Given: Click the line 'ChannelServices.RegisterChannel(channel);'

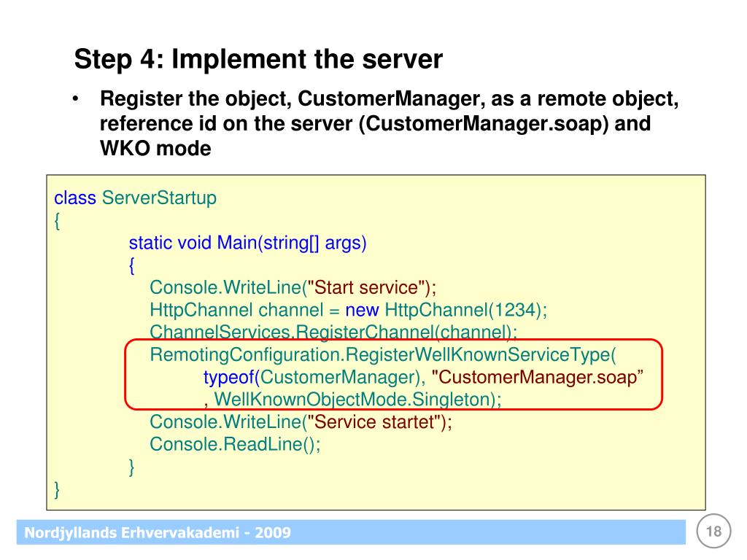Looking at the screenshot, I should point(333,332).
